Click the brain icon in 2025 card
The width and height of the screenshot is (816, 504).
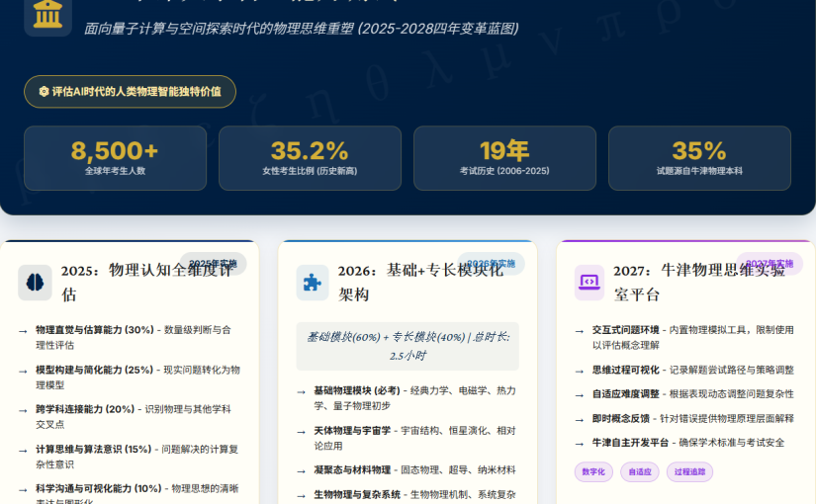tap(35, 283)
